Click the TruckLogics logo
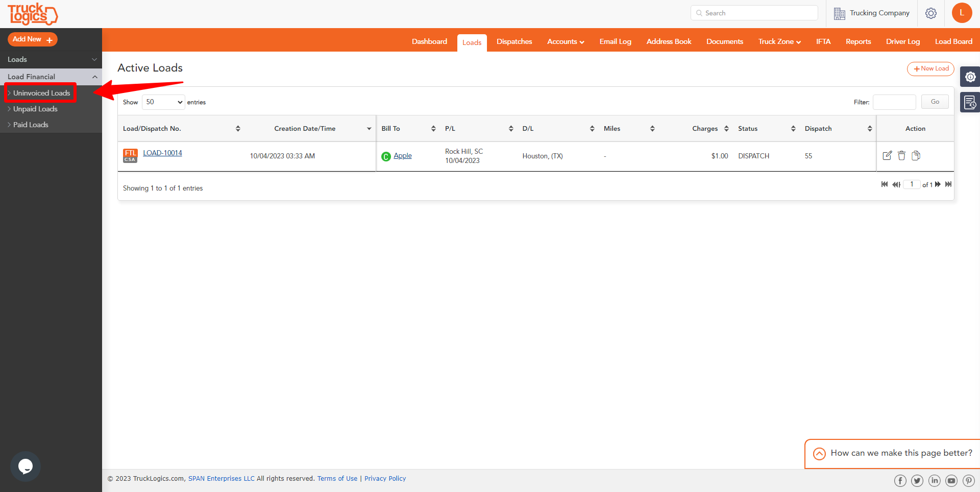Image resolution: width=980 pixels, height=492 pixels. pos(32,14)
